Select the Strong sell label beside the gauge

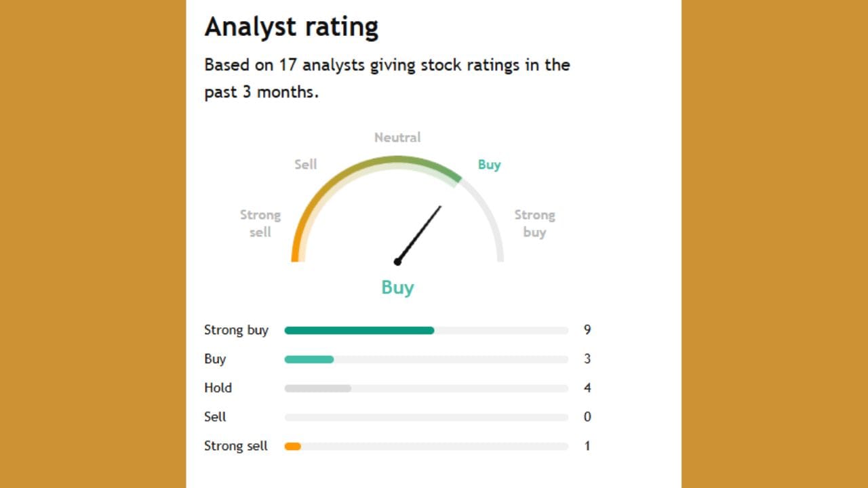click(260, 224)
